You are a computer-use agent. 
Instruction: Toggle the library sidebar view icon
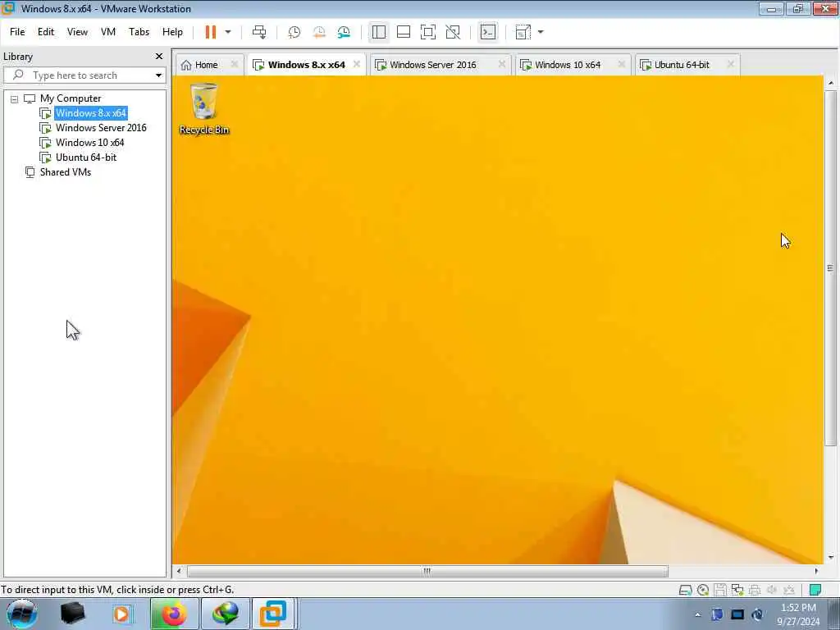pos(379,32)
